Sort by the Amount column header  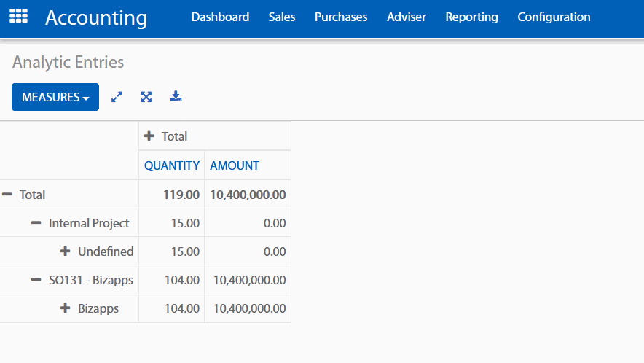coord(235,165)
